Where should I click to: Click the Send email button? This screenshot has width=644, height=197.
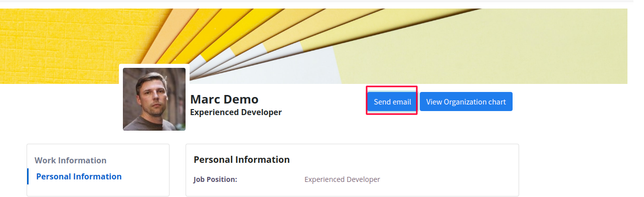[x=392, y=102]
